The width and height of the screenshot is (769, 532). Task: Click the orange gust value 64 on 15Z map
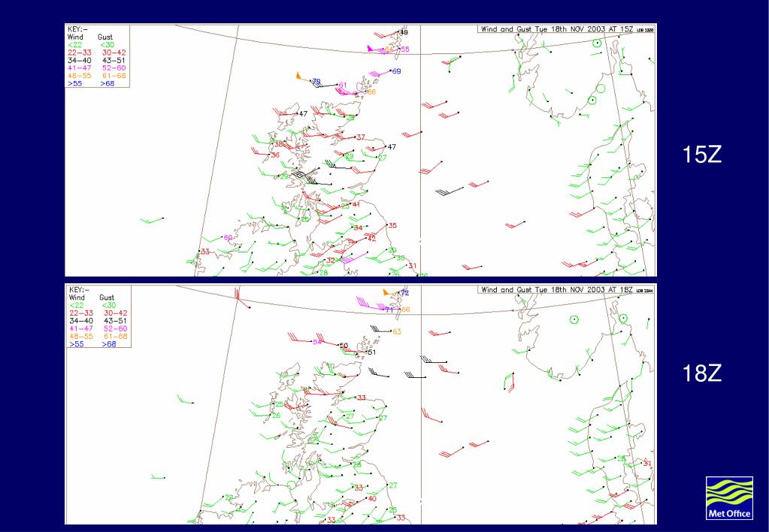coord(389,49)
